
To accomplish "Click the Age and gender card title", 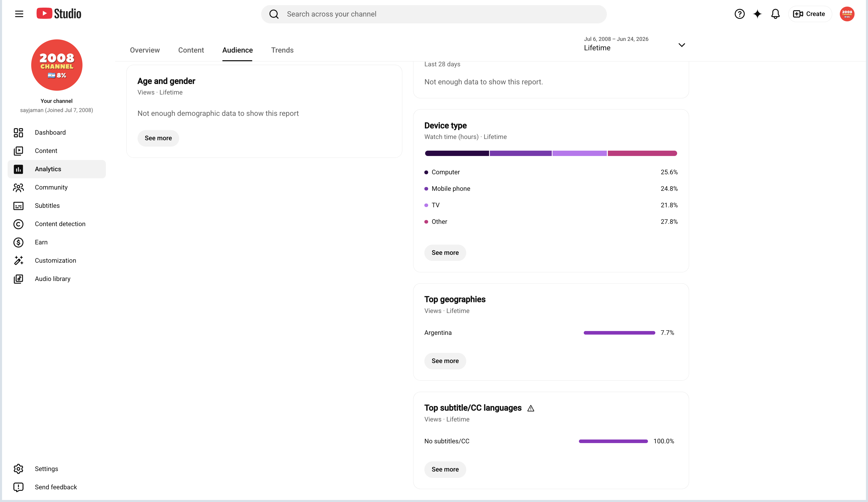I will click(166, 81).
